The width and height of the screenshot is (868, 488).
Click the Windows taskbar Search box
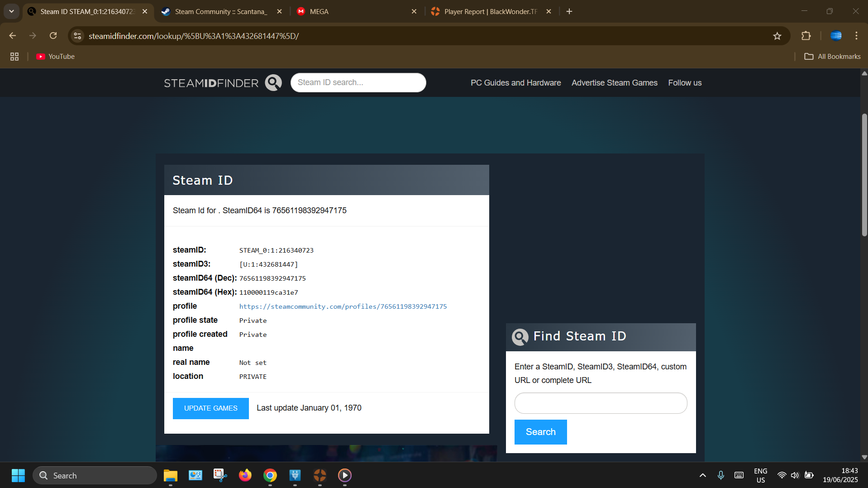tap(95, 475)
